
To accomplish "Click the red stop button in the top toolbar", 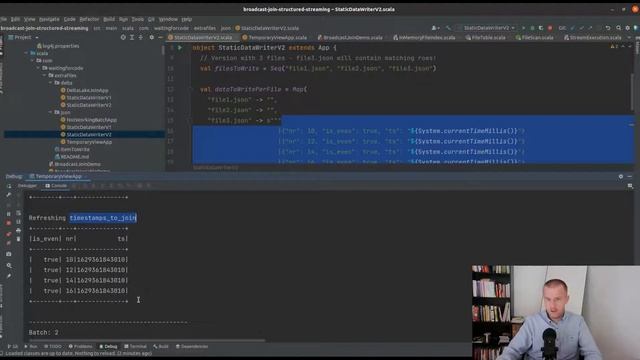I will click(550, 28).
